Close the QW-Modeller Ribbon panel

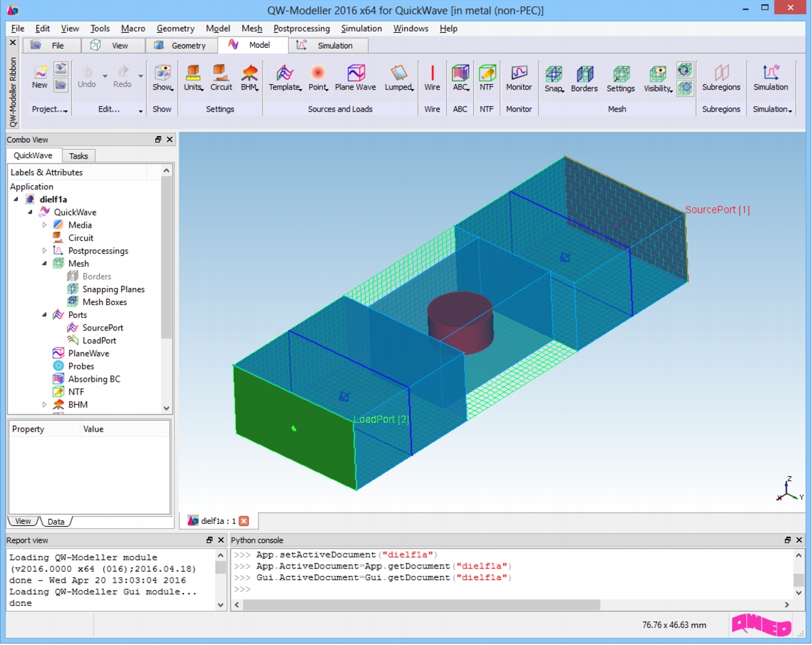coord(13,42)
